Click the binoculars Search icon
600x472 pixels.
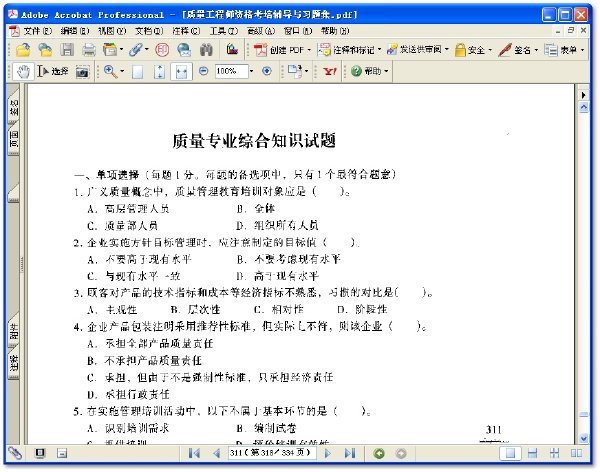[206, 50]
